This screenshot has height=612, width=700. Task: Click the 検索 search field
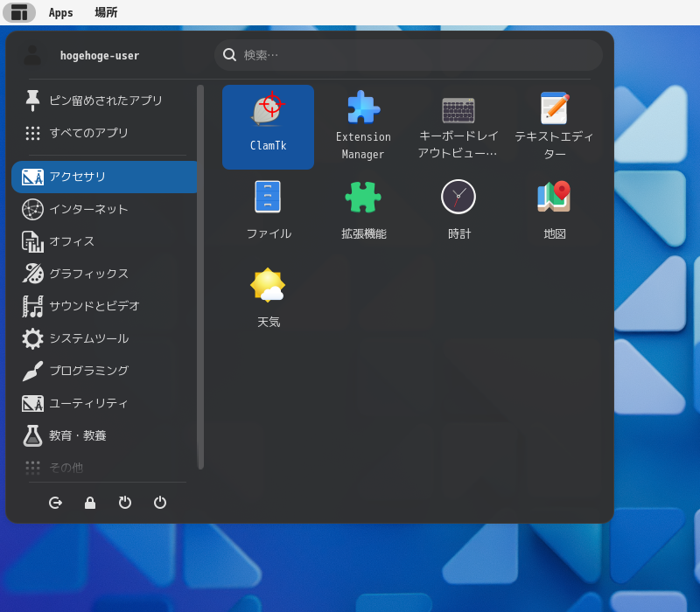[x=409, y=55]
